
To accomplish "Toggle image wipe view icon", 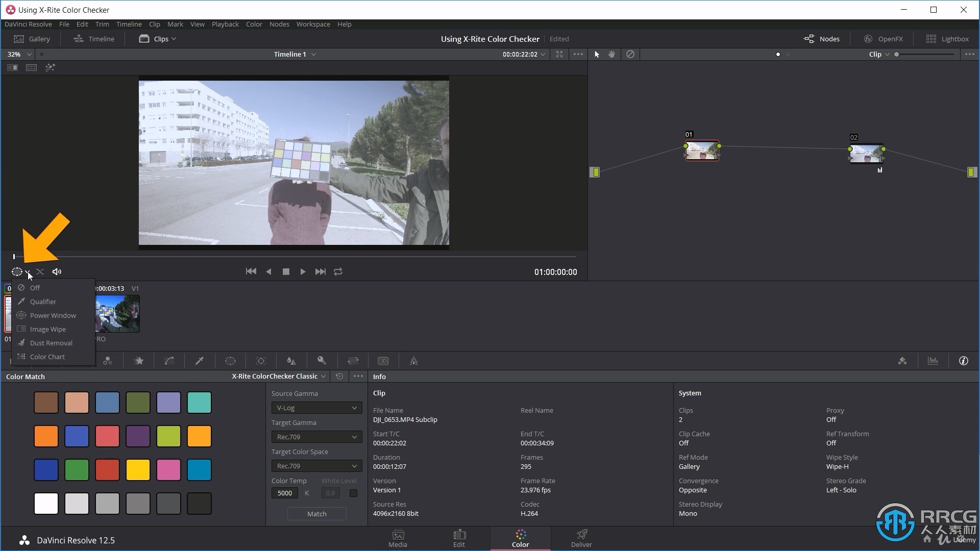I will [12, 67].
